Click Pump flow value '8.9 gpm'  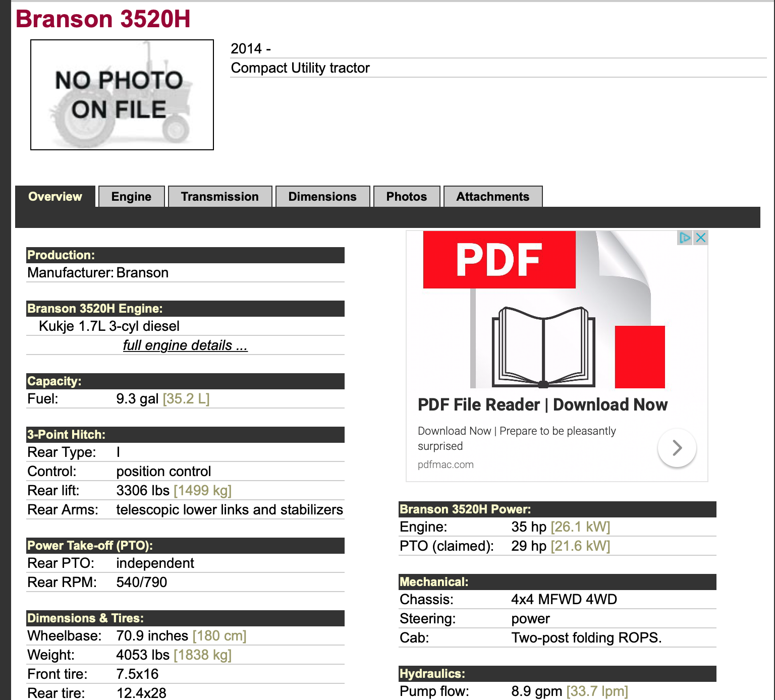536,691
